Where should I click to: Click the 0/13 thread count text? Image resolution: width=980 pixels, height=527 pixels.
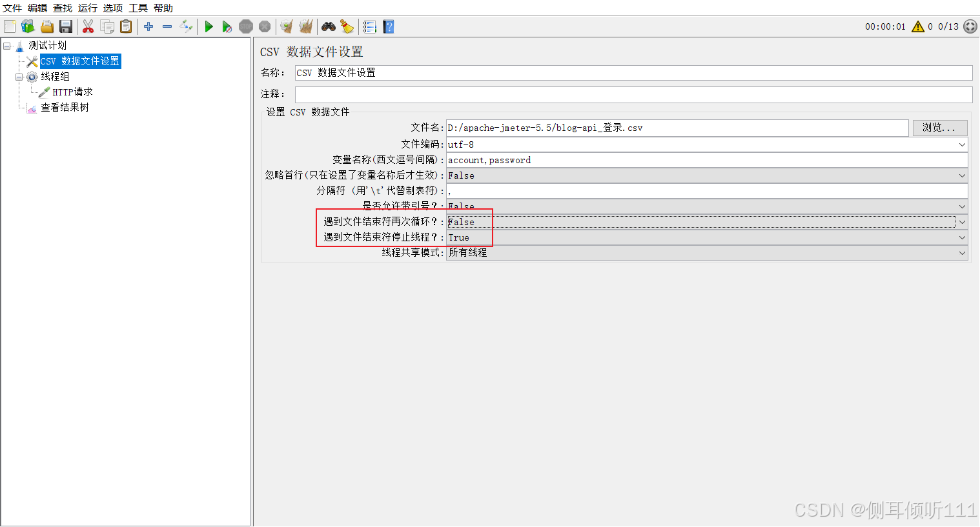[x=948, y=26]
